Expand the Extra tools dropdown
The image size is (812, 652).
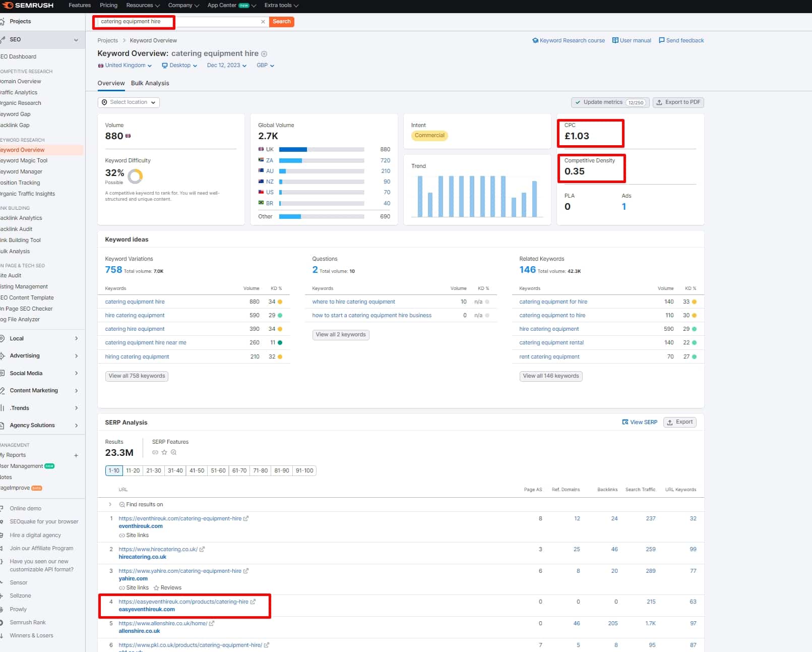(281, 6)
